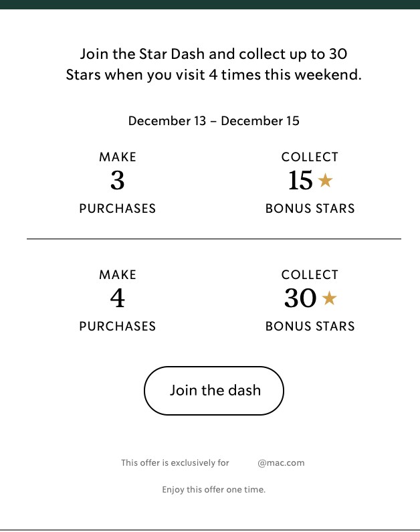Click the Enjoy this offer one time text
This screenshot has width=420, height=532.
[214, 490]
